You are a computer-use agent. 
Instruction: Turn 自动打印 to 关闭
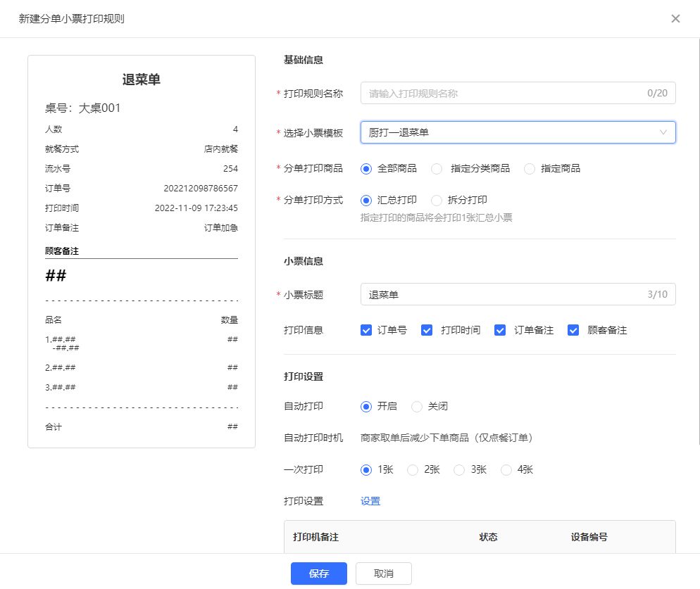pyautogui.click(x=416, y=407)
